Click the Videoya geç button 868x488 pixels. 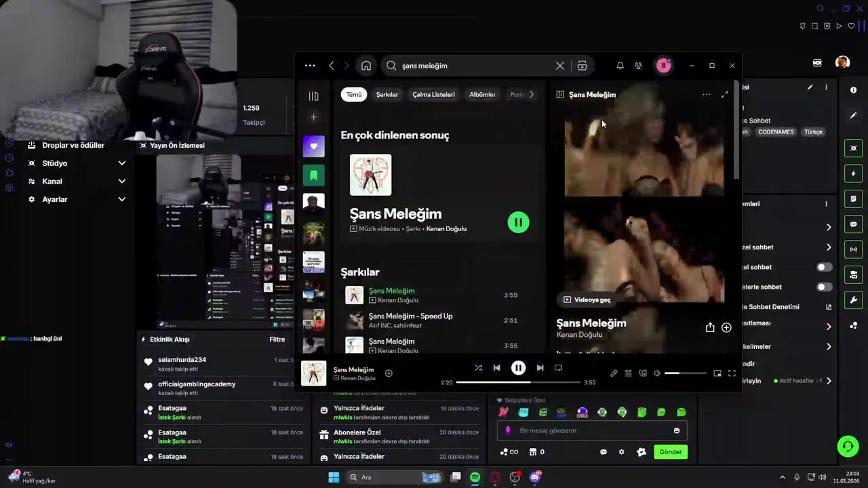587,300
